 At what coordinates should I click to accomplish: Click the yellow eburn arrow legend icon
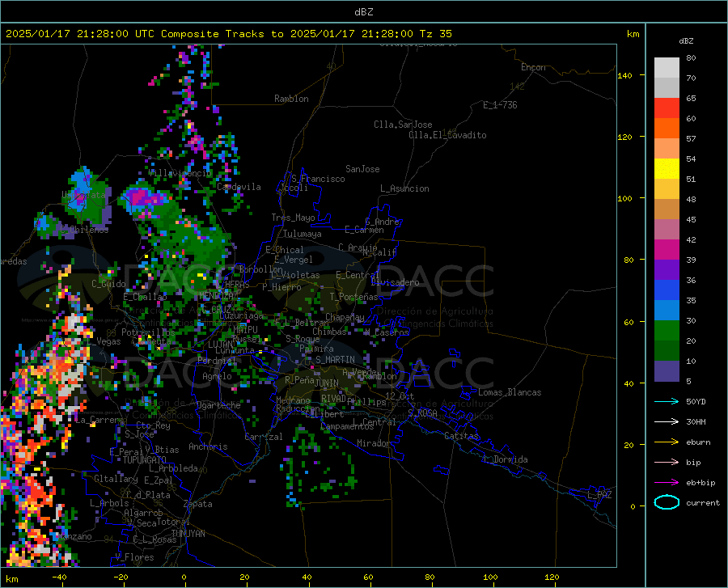[667, 442]
